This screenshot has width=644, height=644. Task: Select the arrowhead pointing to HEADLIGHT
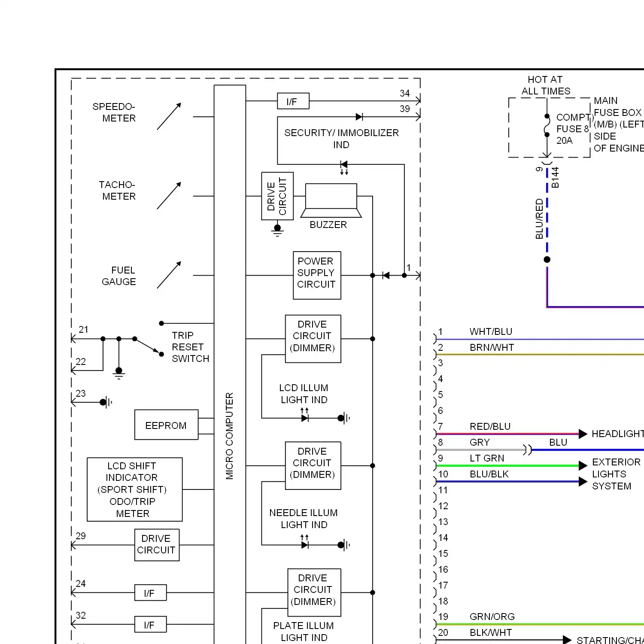(583, 434)
